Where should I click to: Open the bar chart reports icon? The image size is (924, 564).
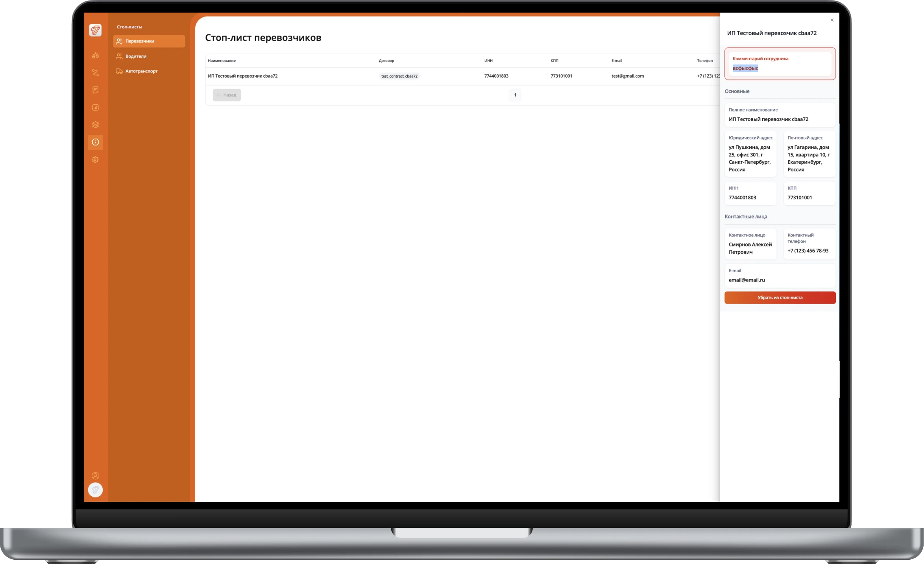[95, 108]
